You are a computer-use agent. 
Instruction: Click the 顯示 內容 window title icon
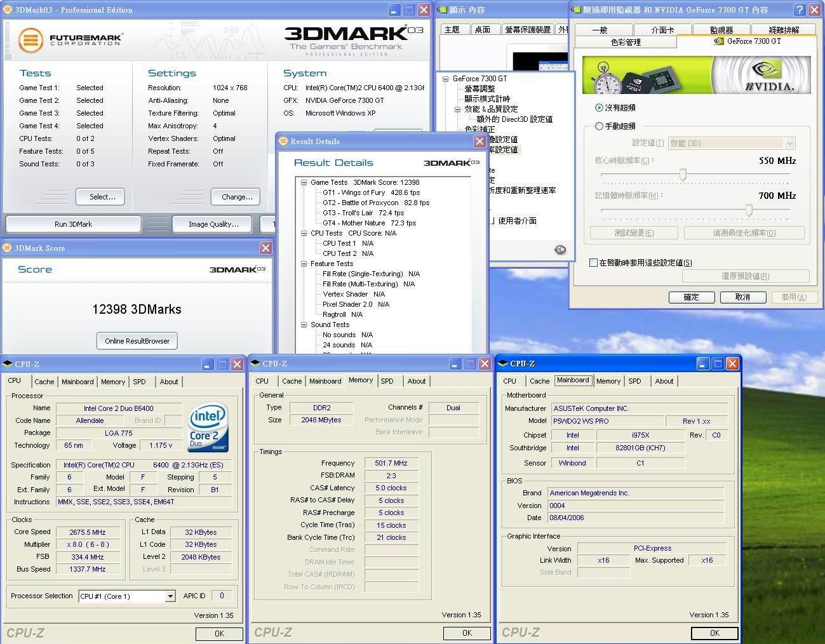click(x=442, y=10)
